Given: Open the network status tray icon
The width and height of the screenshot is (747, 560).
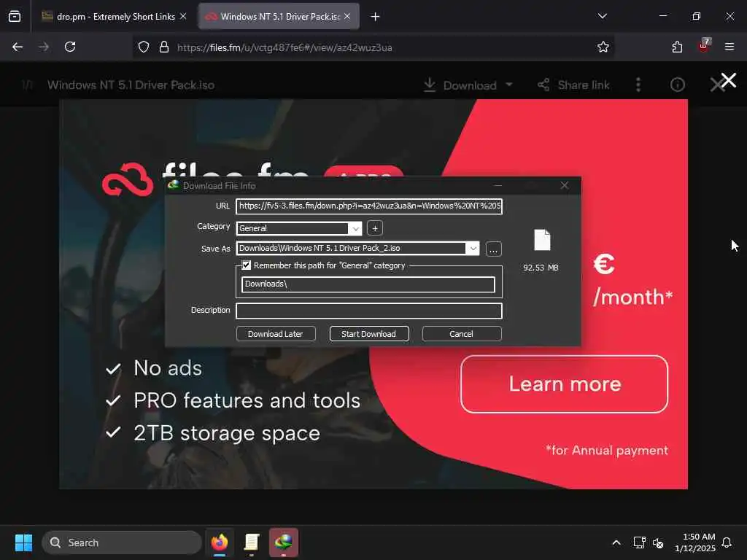Looking at the screenshot, I should (639, 542).
